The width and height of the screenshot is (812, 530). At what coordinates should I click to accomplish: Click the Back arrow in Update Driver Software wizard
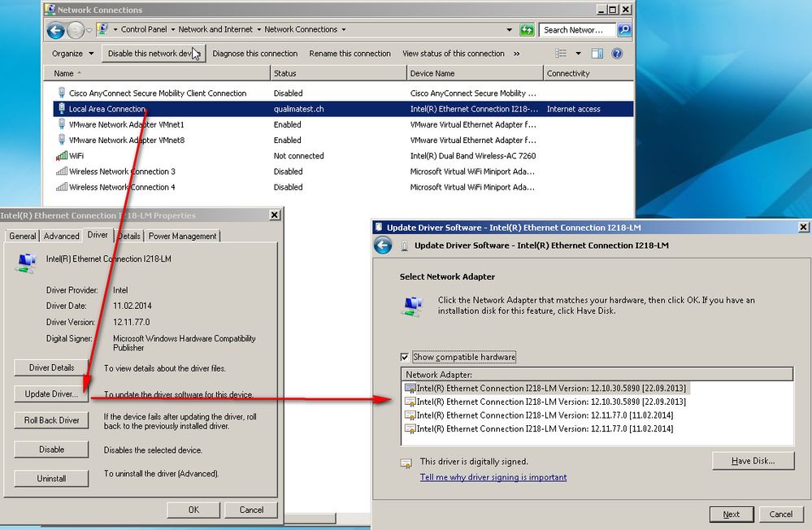tap(383, 245)
